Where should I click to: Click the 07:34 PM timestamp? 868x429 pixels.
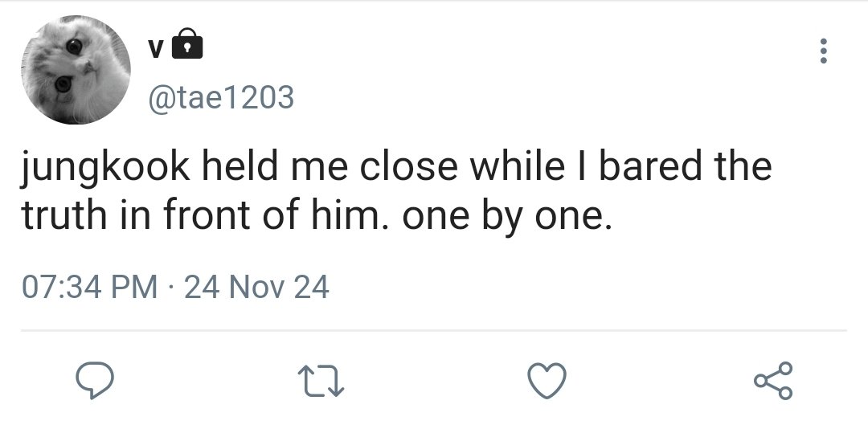90,288
